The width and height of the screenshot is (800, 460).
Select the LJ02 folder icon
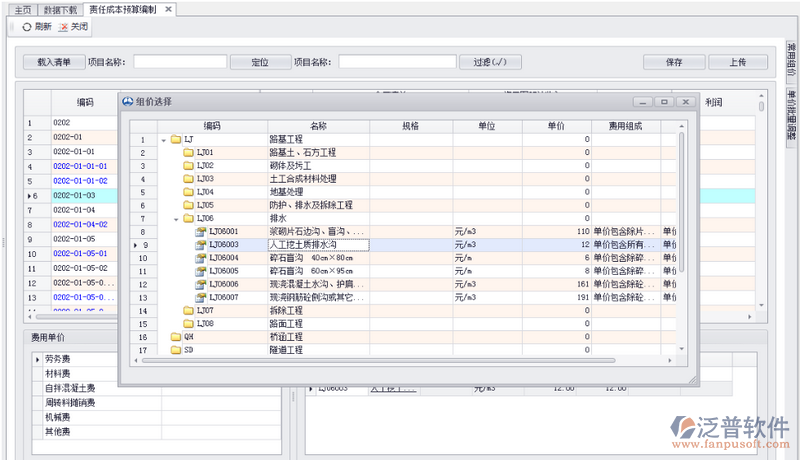(188, 165)
